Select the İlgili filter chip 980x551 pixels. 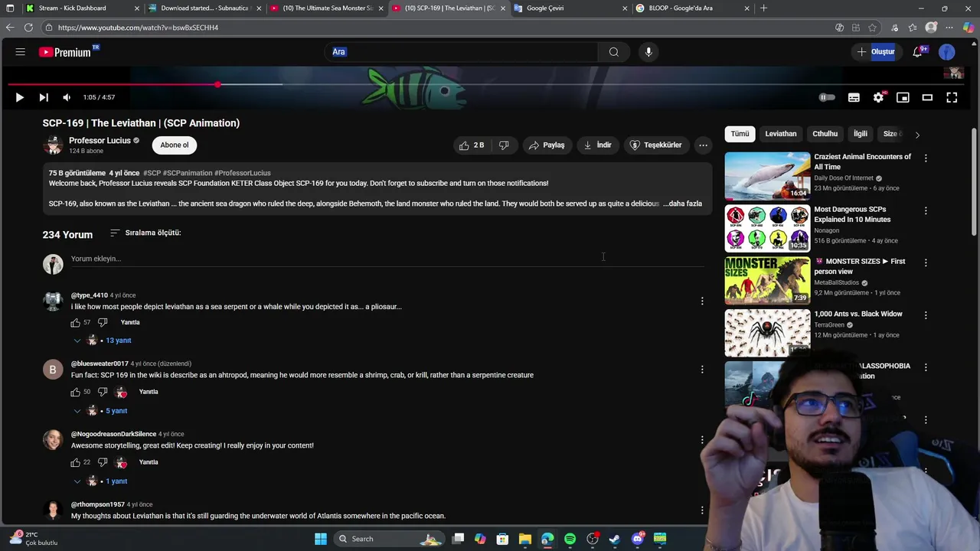tap(861, 134)
